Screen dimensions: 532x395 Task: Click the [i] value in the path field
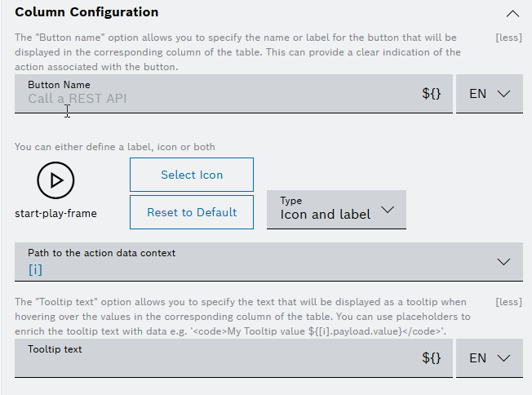[x=35, y=270]
